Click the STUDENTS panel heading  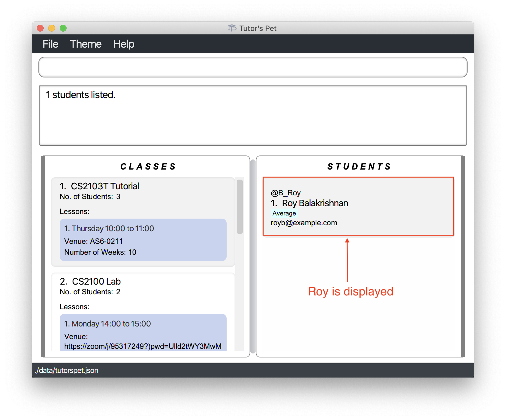point(359,167)
